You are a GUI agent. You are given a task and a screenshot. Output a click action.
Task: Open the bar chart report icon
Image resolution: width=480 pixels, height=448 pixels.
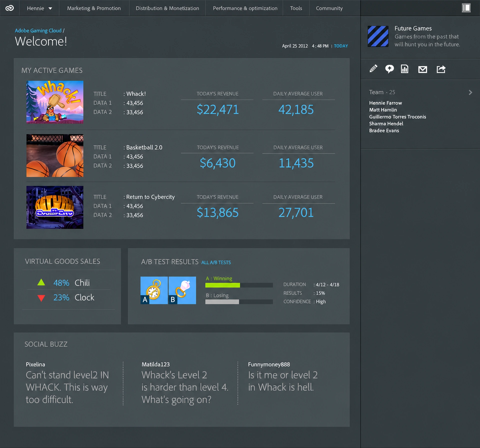[404, 69]
